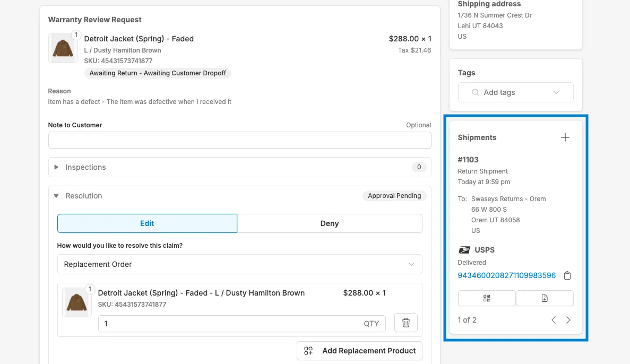Open the QR code for the return shipment

click(486, 298)
